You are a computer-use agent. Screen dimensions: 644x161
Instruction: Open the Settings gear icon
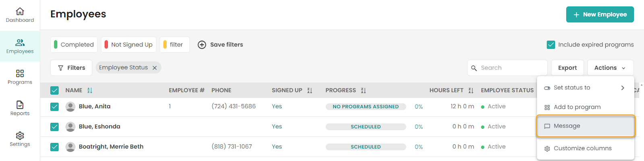20,136
